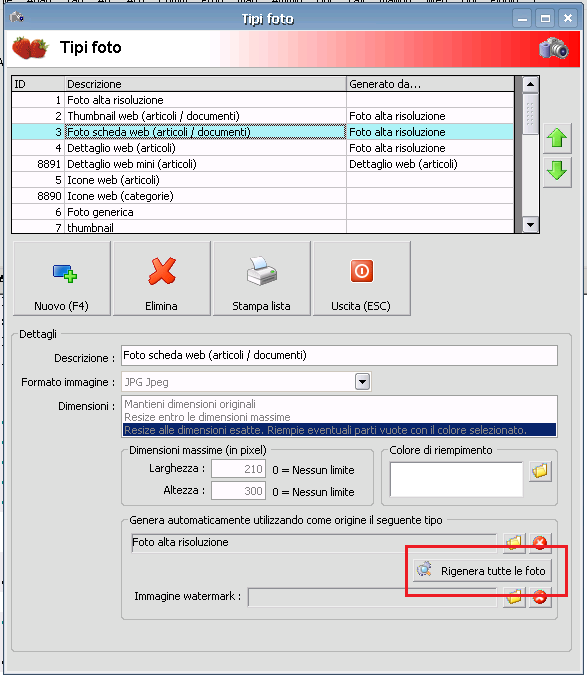
Task: Select the 'Dettaglio web mini (articoli)' row
Action: point(263,164)
